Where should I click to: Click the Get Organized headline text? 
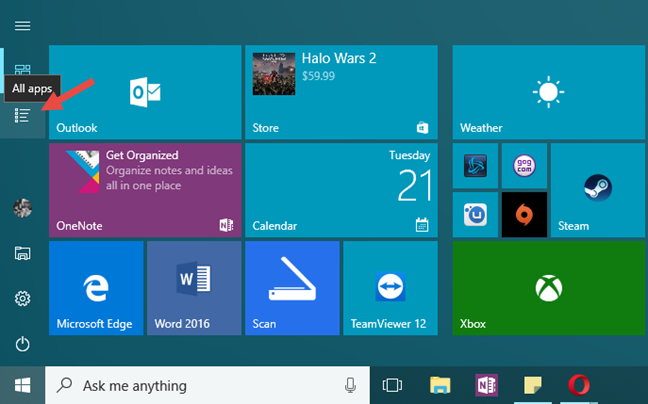click(x=142, y=155)
